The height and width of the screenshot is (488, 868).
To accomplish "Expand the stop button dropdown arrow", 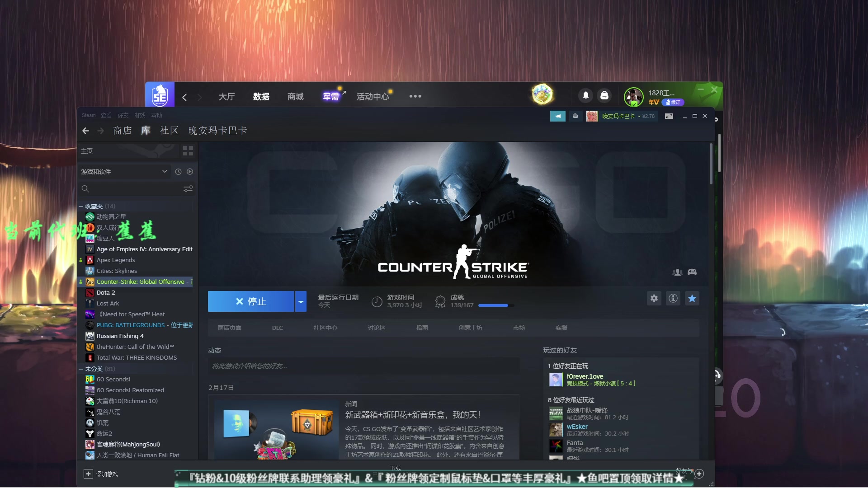I will click(x=301, y=301).
